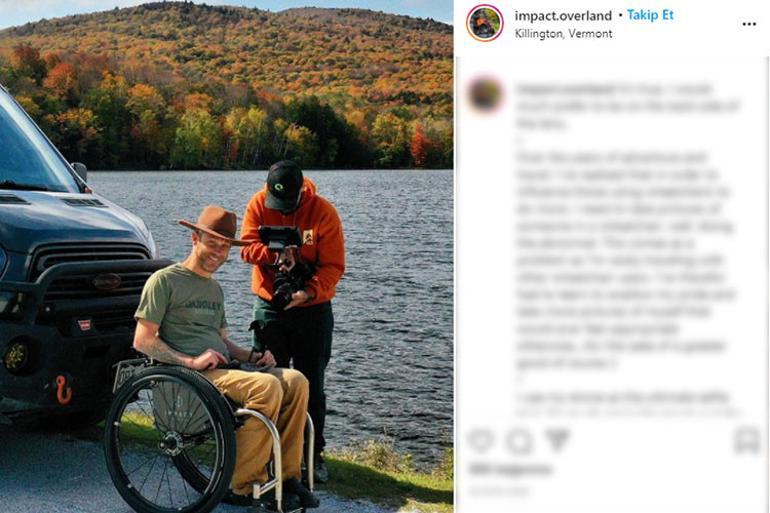
Task: Click the impact.overland username link
Action: (x=563, y=16)
